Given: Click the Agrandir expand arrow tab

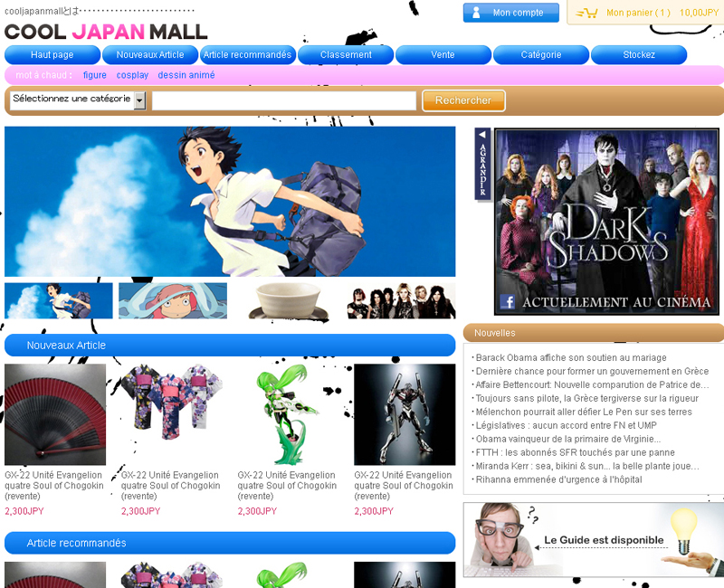Looking at the screenshot, I should pyautogui.click(x=482, y=163).
